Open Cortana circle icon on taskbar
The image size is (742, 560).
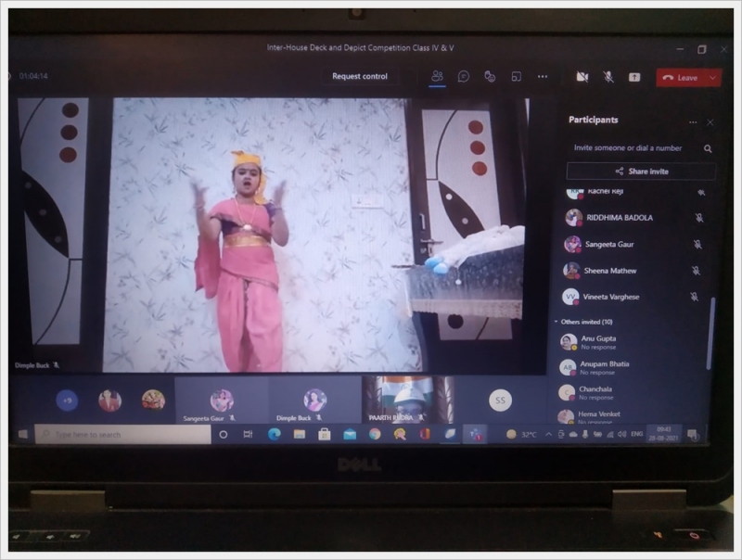pos(224,434)
